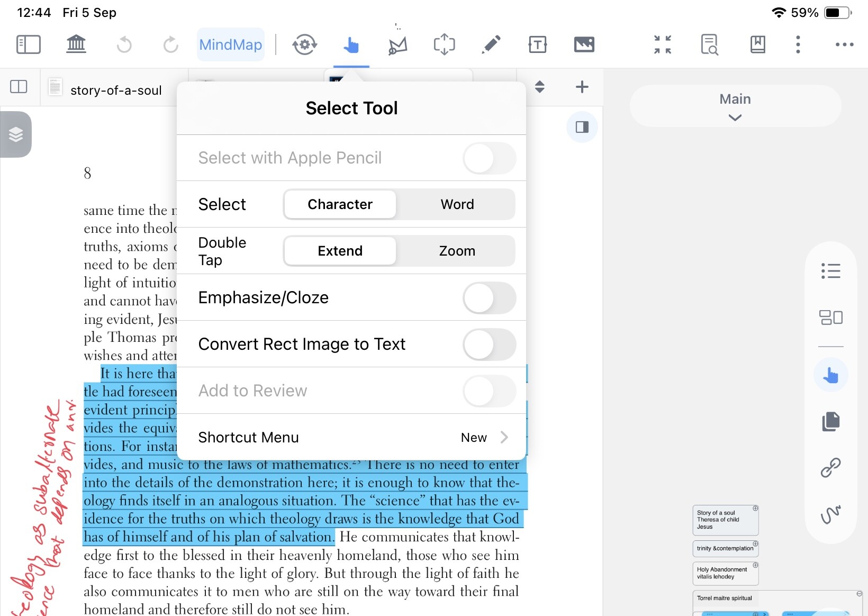Select the pencil drawing tool
868x616 pixels.
pos(491,44)
